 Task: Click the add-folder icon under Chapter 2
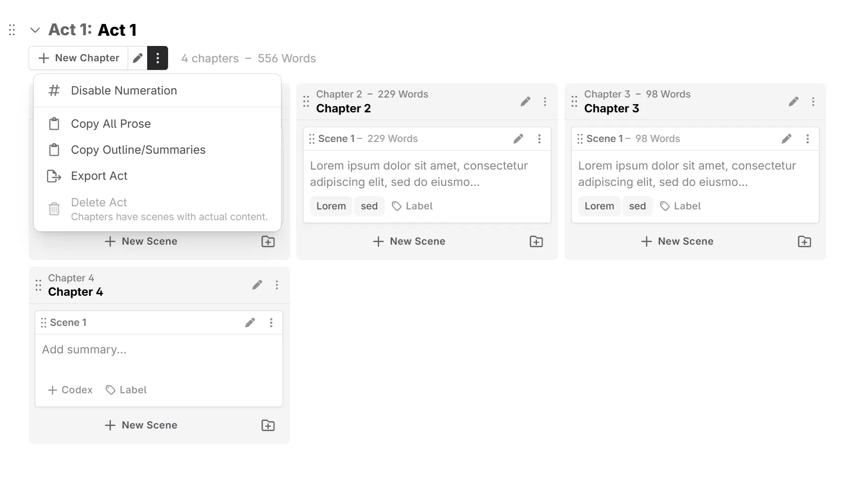pyautogui.click(x=536, y=242)
